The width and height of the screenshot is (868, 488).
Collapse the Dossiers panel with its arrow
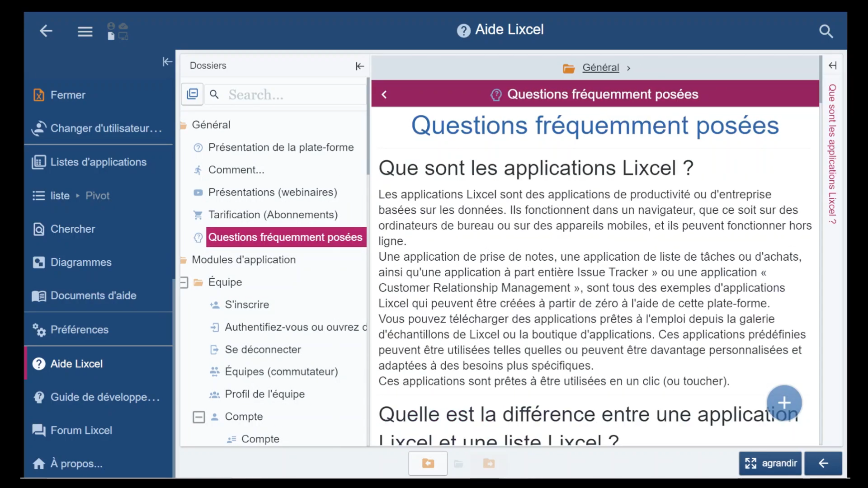[359, 66]
